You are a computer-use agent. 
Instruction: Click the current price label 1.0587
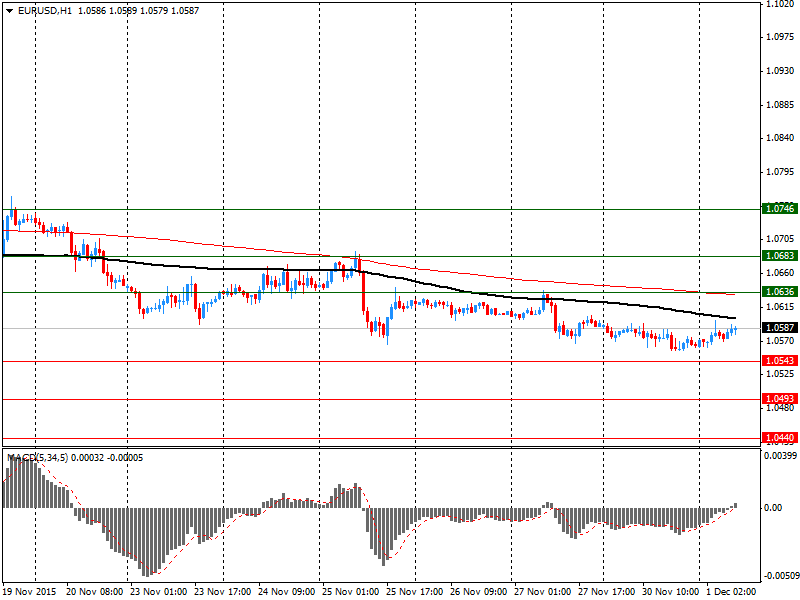pos(780,328)
